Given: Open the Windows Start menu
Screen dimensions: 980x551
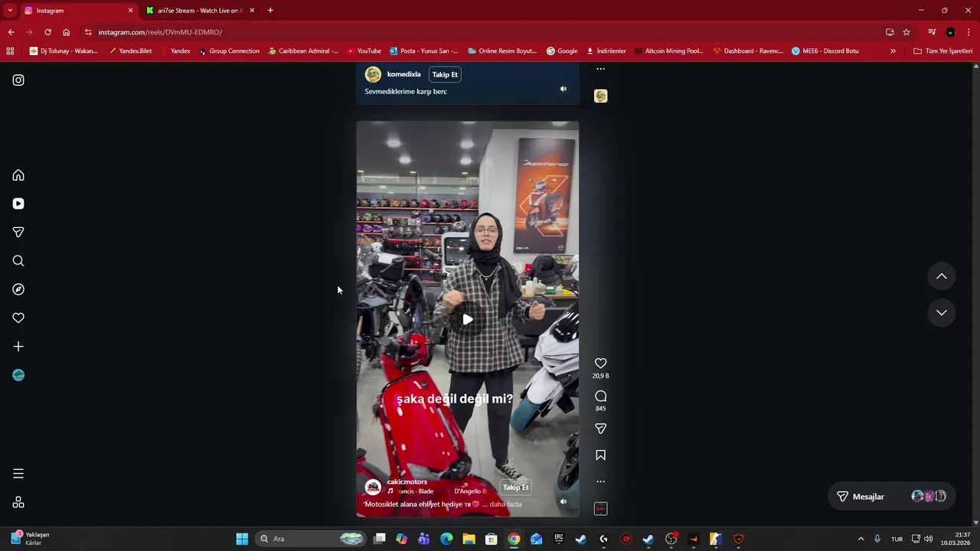Looking at the screenshot, I should point(242,539).
